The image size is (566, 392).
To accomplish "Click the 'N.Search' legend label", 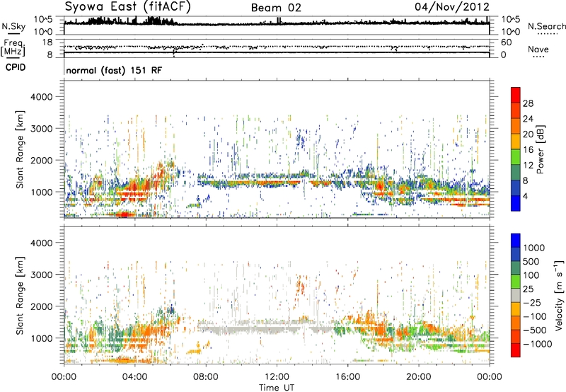I will point(546,26).
